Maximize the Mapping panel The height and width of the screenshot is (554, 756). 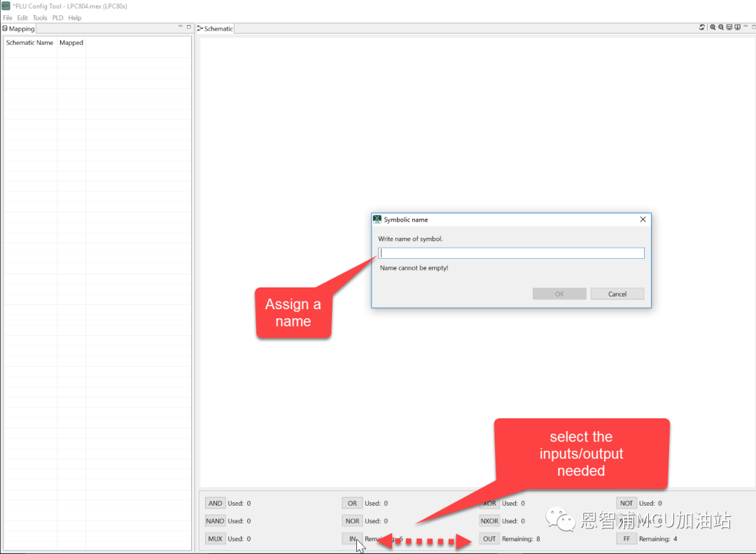click(x=189, y=27)
